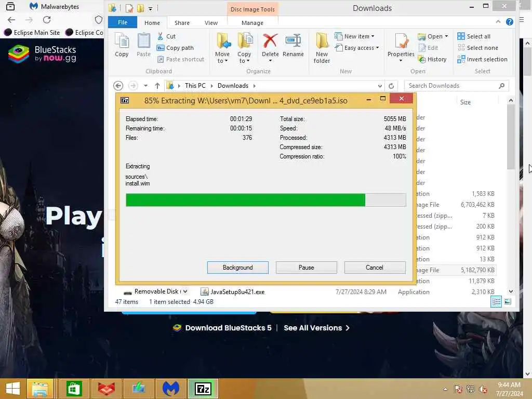Open the File menu tab
The image size is (532, 399).
123,22
